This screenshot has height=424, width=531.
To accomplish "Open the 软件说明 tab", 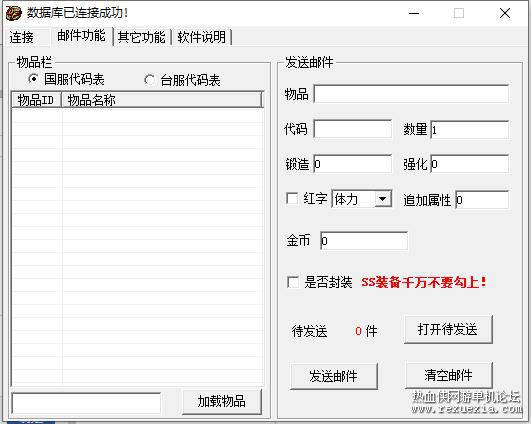I will pyautogui.click(x=202, y=37).
